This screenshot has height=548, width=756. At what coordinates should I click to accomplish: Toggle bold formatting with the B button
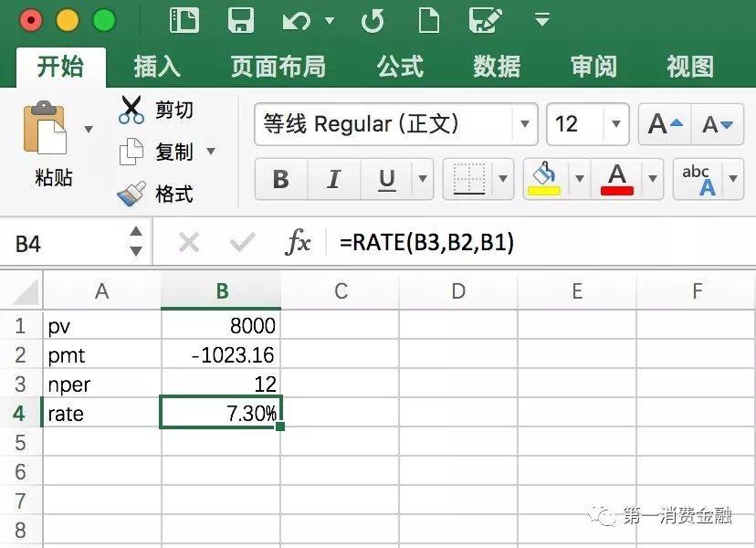(280, 180)
